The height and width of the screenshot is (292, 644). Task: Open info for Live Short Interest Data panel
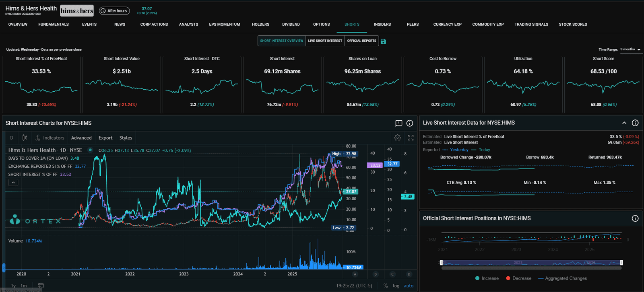(x=635, y=123)
